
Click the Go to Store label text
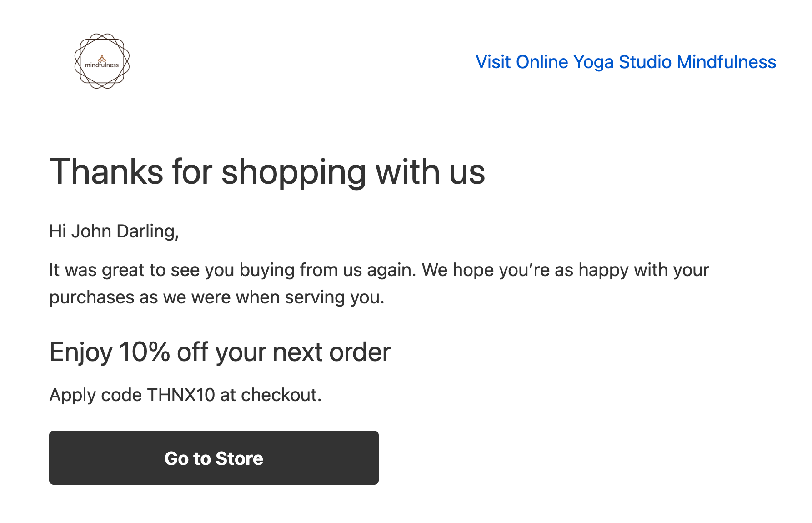pyautogui.click(x=214, y=458)
